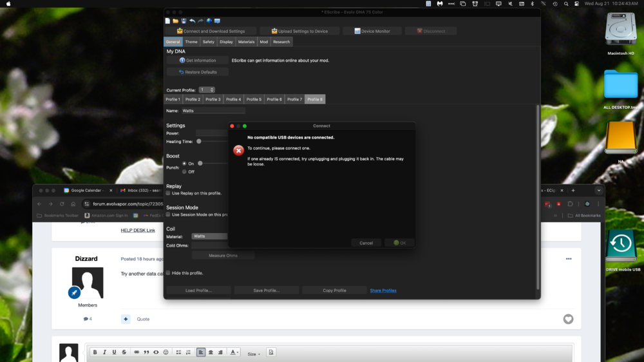
Task: Click Cancel in the Connect dialog
Action: click(x=366, y=243)
